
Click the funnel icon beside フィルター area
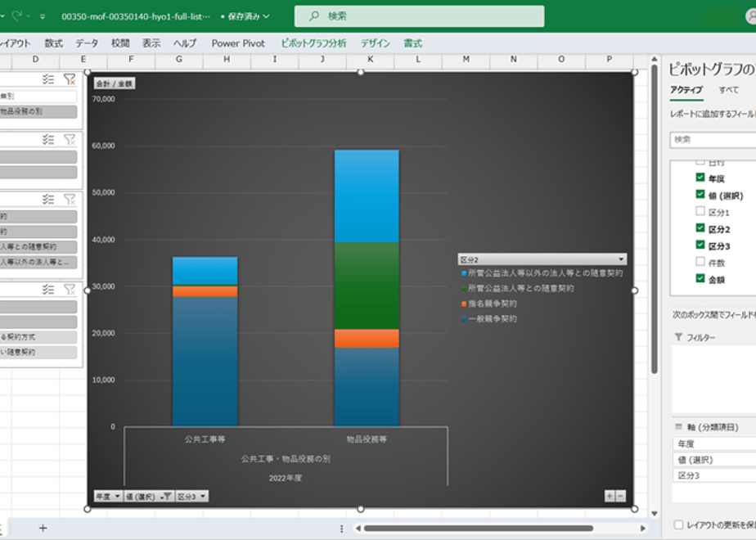[x=678, y=336]
